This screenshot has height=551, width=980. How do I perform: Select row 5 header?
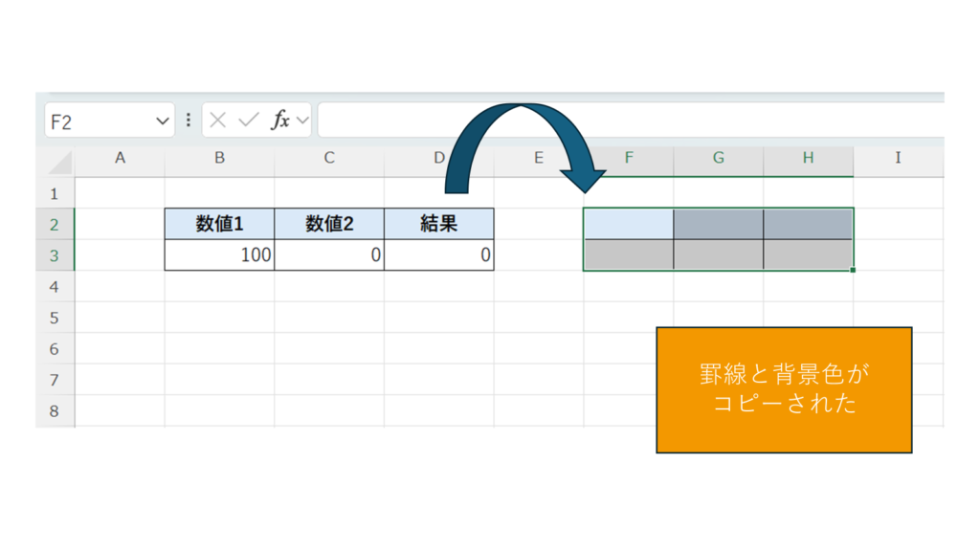click(x=55, y=318)
